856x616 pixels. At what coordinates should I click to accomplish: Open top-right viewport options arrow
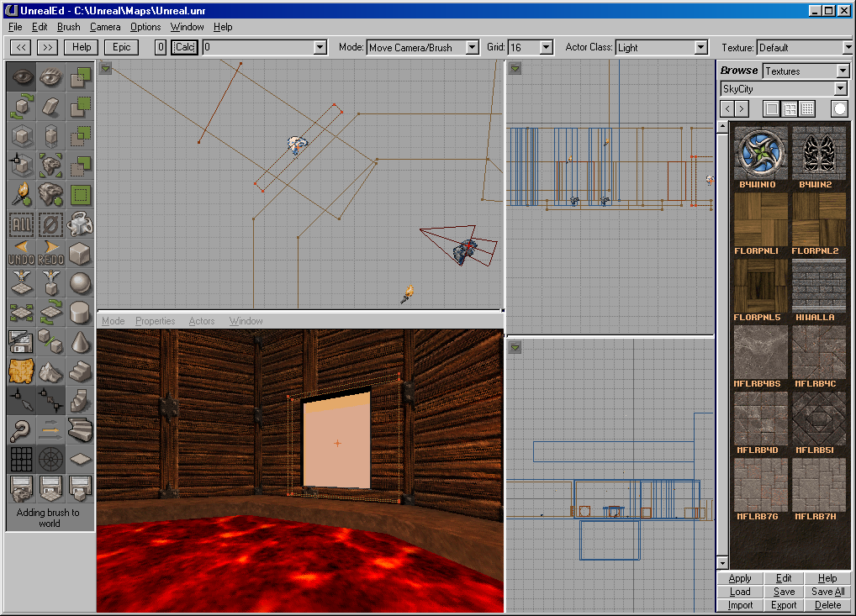pyautogui.click(x=515, y=69)
